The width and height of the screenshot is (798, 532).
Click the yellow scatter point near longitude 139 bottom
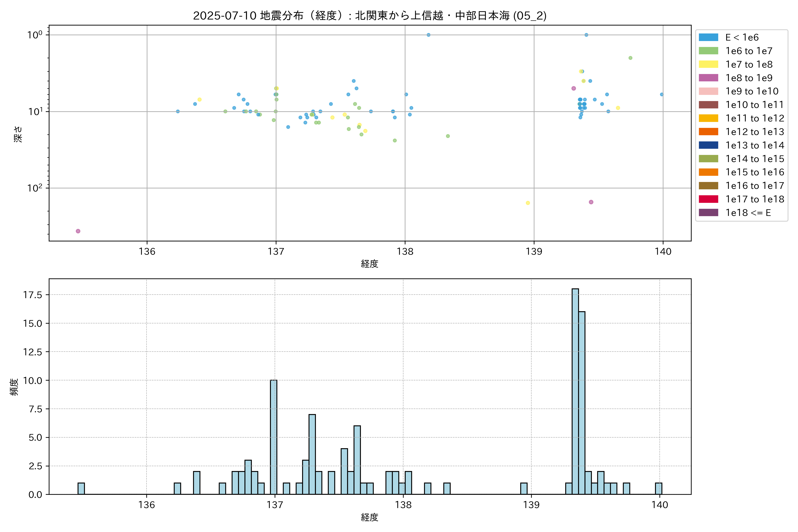528,203
